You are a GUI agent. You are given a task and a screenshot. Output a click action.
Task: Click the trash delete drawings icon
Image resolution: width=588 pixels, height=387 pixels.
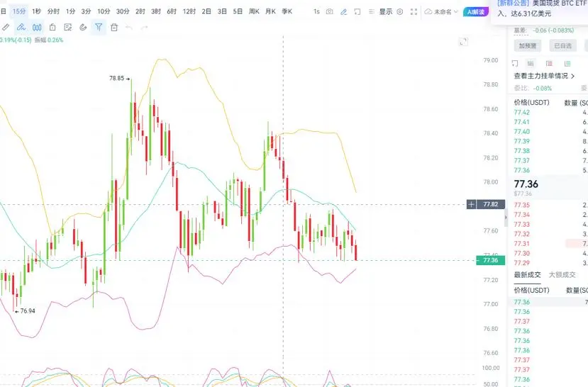click(x=114, y=27)
